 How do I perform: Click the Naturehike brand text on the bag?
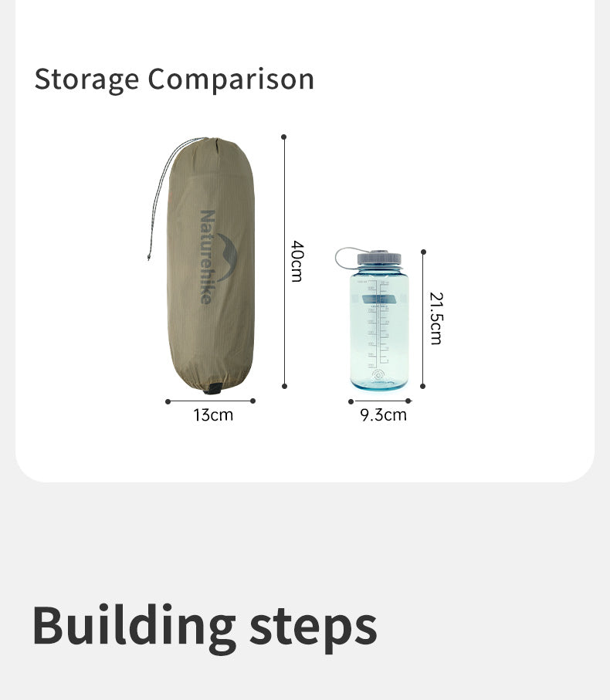[207, 256]
